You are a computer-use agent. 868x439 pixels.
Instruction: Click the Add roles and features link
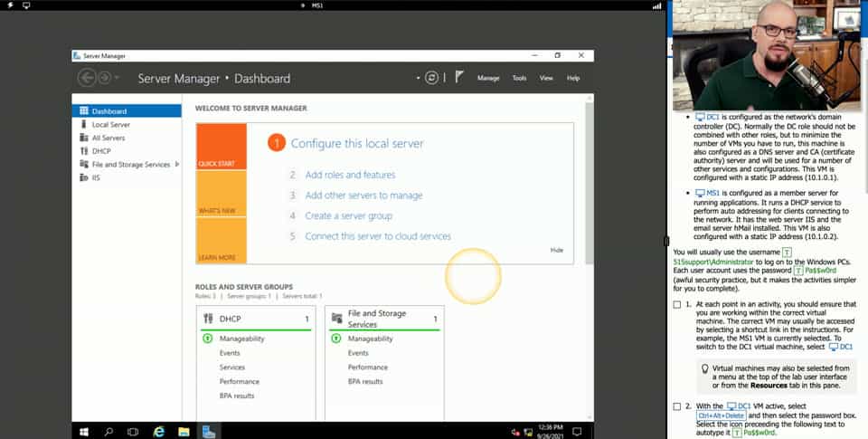350,175
